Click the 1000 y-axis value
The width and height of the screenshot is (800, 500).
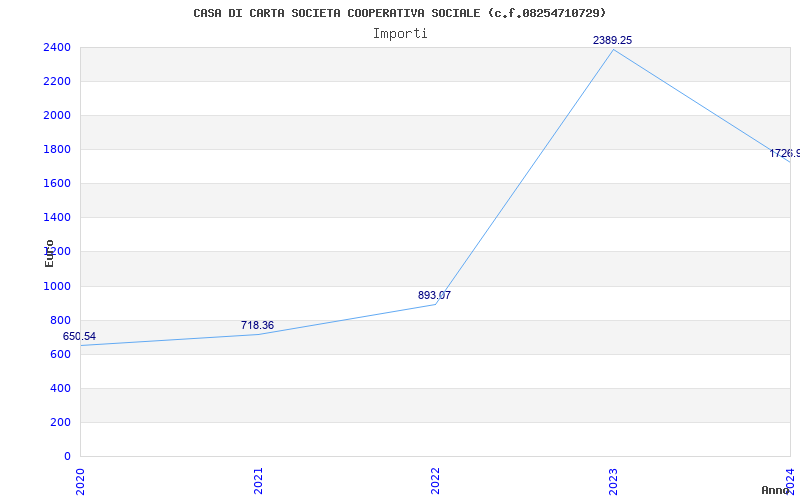(x=57, y=286)
